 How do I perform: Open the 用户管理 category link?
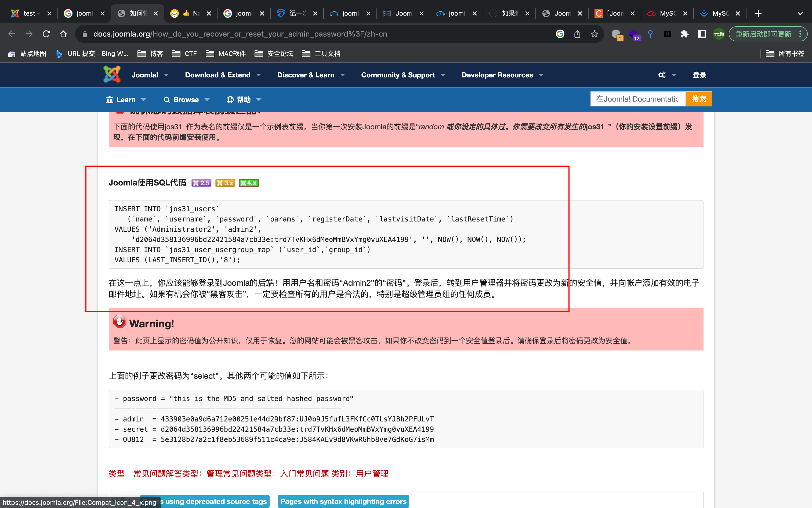pyautogui.click(x=372, y=474)
